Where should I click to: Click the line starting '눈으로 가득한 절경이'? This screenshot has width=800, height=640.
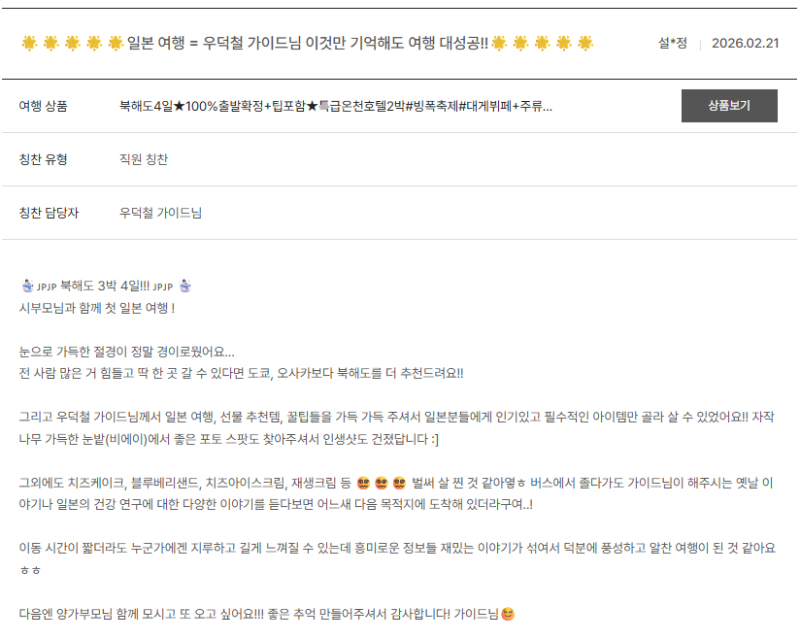coord(126,352)
